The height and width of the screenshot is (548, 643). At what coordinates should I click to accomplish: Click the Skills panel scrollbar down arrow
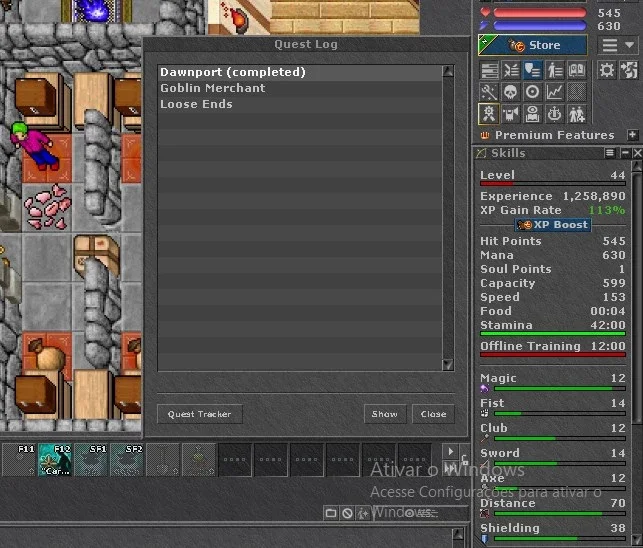click(636, 539)
